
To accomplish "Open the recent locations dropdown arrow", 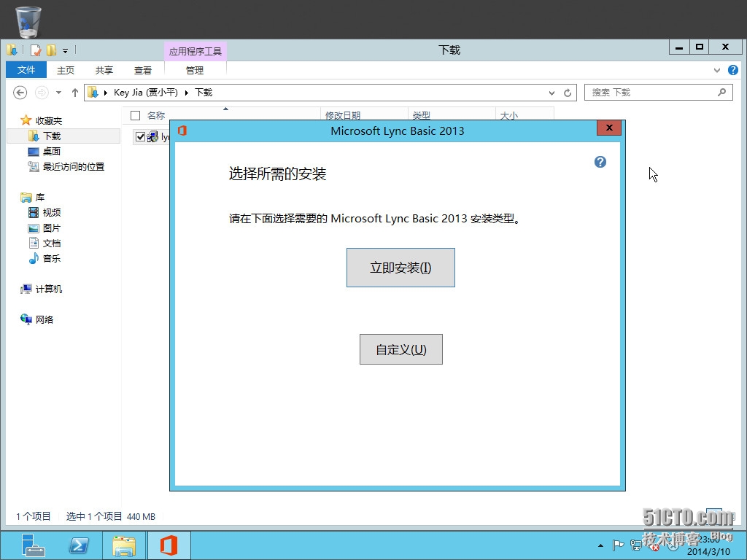I will (58, 93).
